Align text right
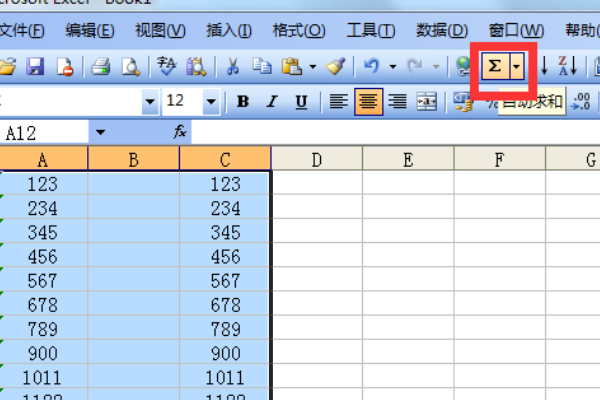 tap(398, 102)
